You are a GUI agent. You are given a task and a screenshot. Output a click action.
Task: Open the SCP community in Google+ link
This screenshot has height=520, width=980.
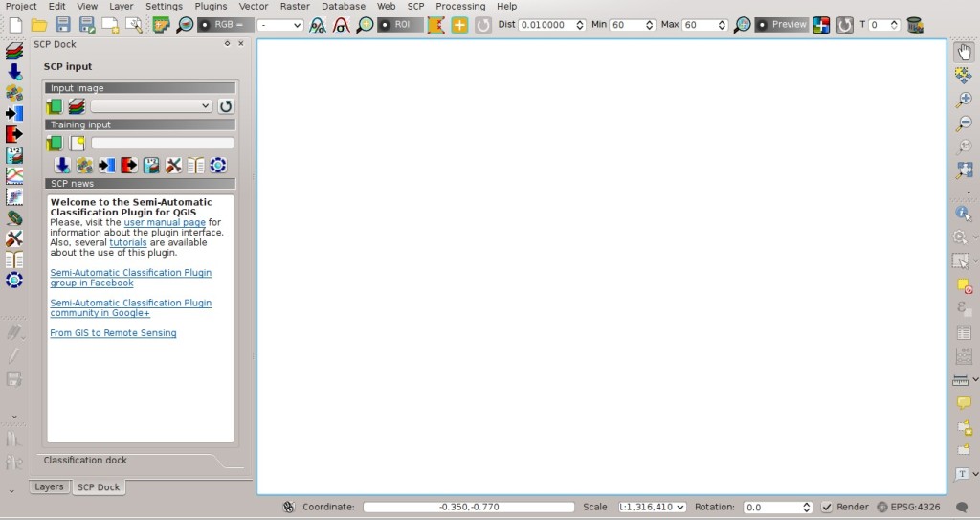[130, 307]
